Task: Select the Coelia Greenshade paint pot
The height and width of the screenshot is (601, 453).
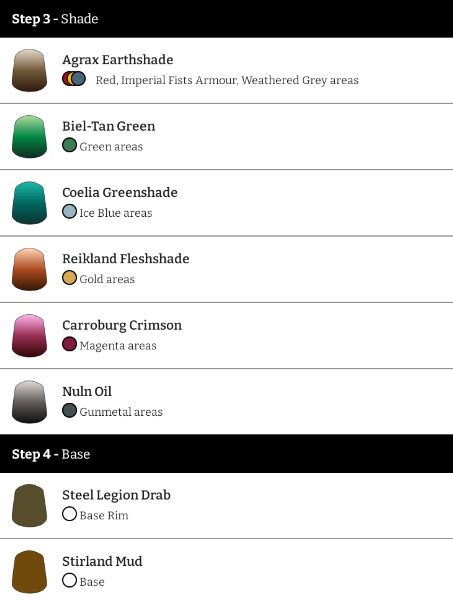Action: pyautogui.click(x=30, y=203)
